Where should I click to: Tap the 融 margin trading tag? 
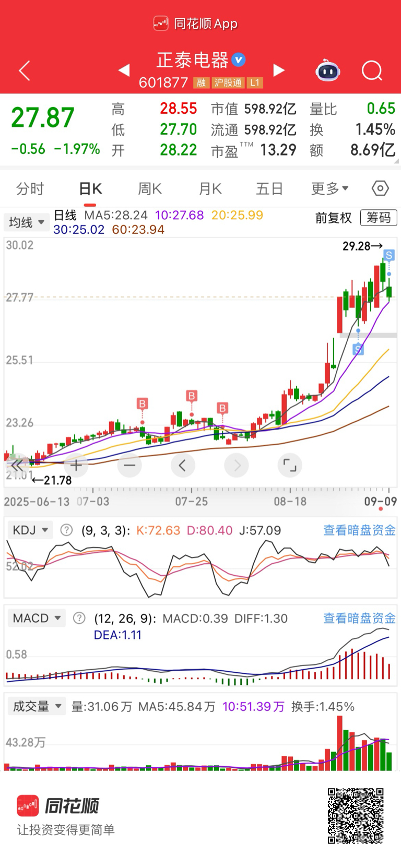[201, 83]
